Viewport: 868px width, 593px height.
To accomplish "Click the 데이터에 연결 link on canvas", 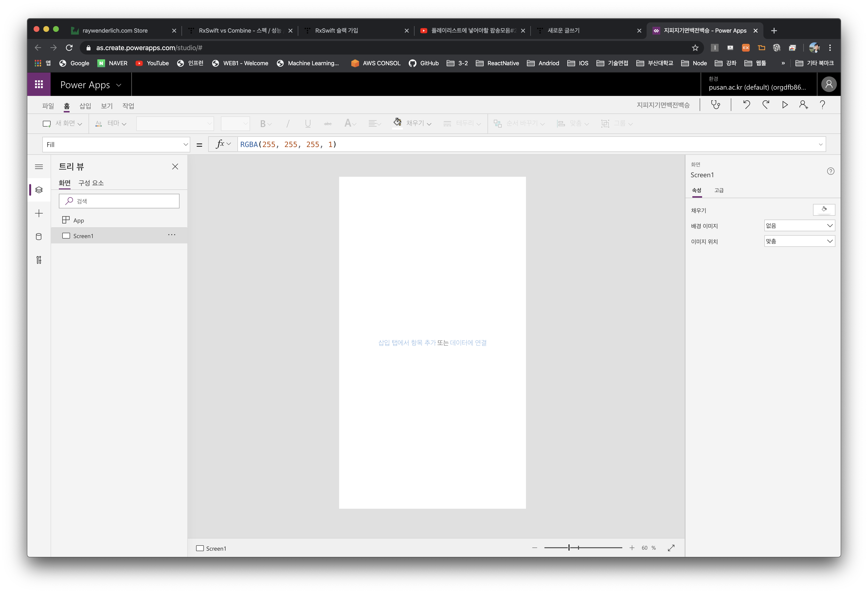I will tap(468, 343).
